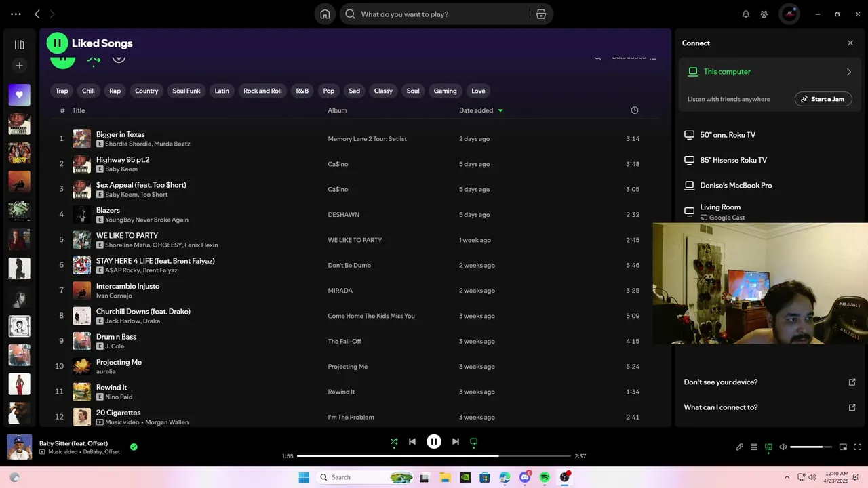This screenshot has width=868, height=488.
Task: Open Your Library sidebar icon
Action: (19, 45)
